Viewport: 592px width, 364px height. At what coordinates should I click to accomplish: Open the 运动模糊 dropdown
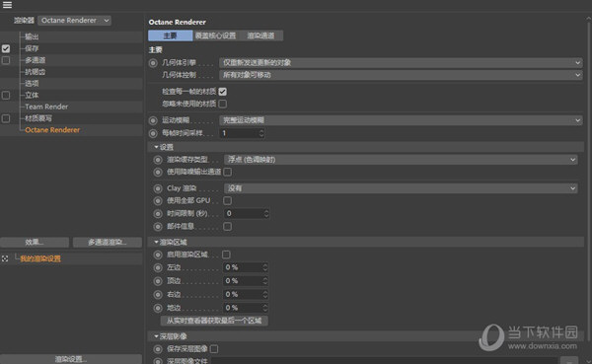point(401,120)
